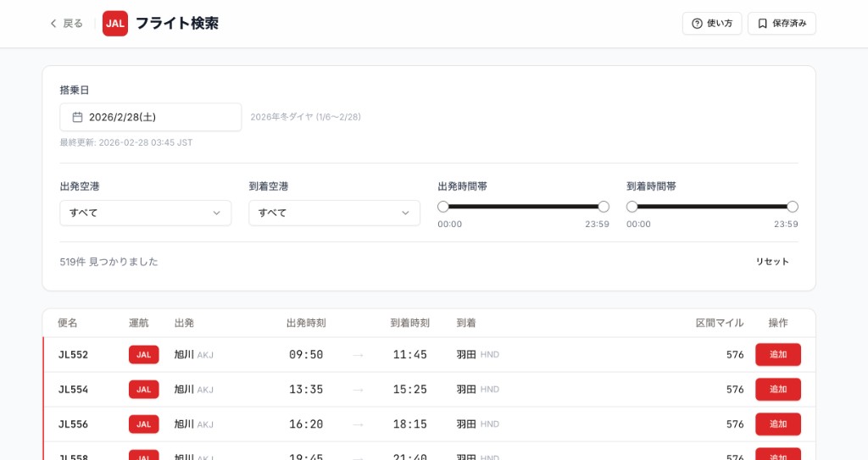Open the 出発空港 departure airport dropdown
Screen dimensions: 868x460
click(145, 213)
